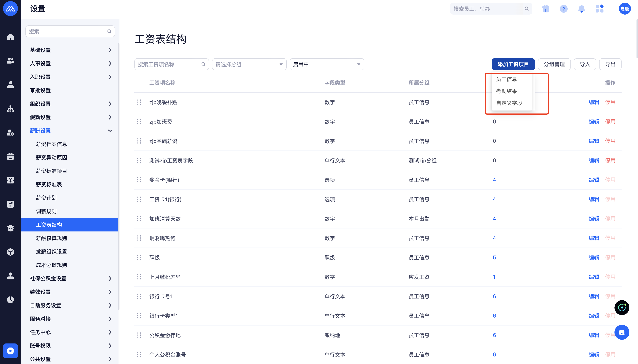Click the app logo at top left
The image size is (638, 364).
[x=10, y=9]
